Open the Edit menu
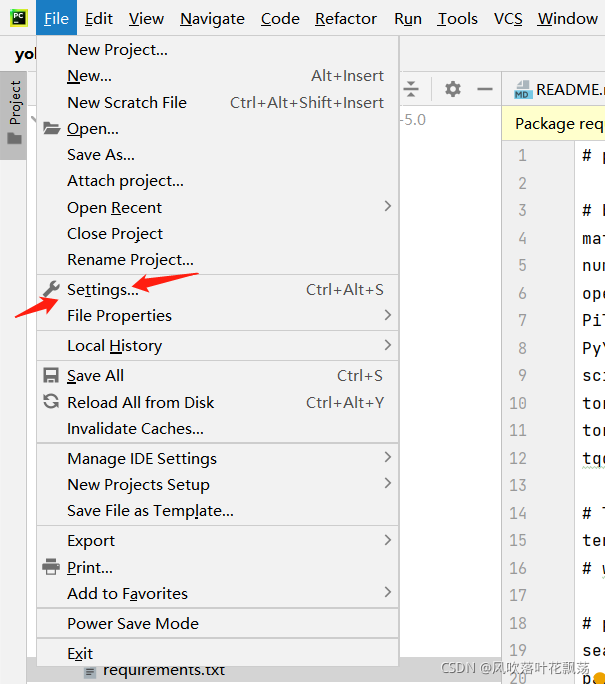605x684 pixels. 99,19
